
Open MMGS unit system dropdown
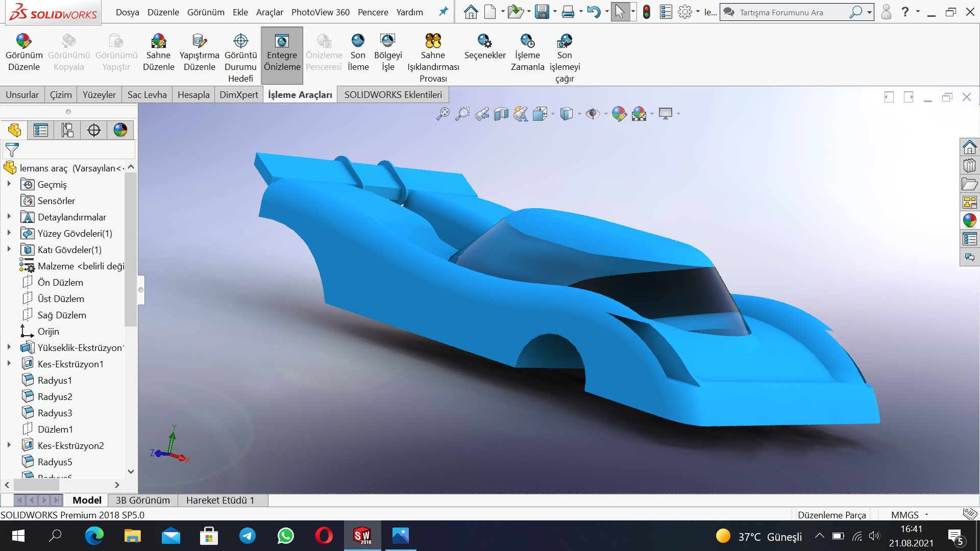click(x=910, y=515)
